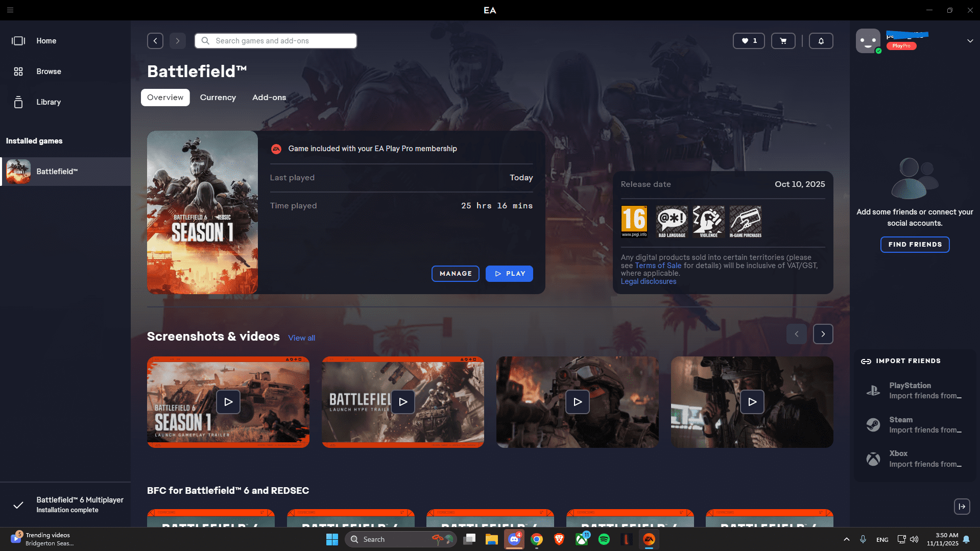
Task: Open Spotify from the taskbar
Action: pos(604,539)
